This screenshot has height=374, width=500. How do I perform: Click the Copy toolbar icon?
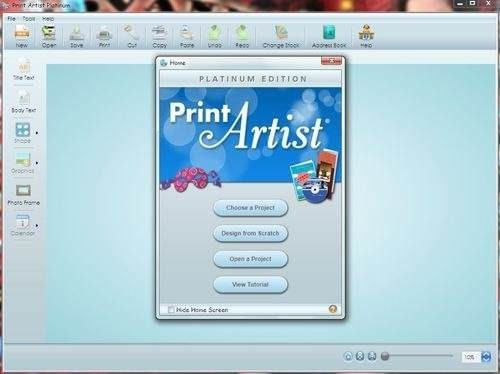159,36
